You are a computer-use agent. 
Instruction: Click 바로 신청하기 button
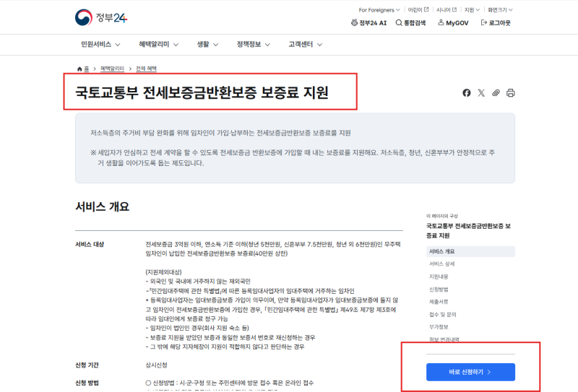470,372
